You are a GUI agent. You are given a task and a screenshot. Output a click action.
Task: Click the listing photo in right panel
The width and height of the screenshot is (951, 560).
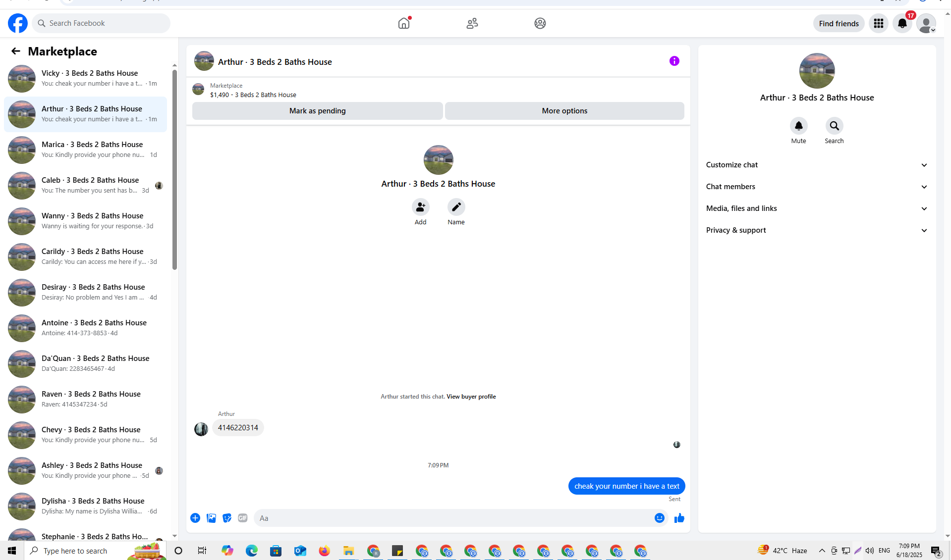tap(817, 71)
